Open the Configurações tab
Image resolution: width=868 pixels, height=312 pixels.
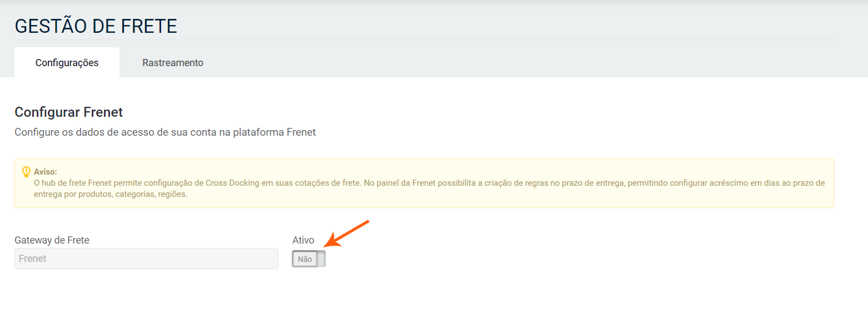click(x=67, y=63)
